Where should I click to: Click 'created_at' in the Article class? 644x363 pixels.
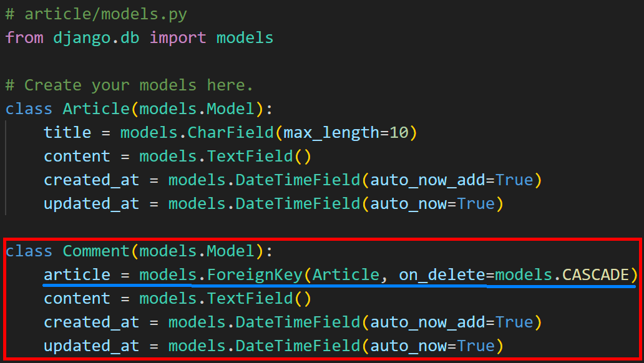(91, 180)
